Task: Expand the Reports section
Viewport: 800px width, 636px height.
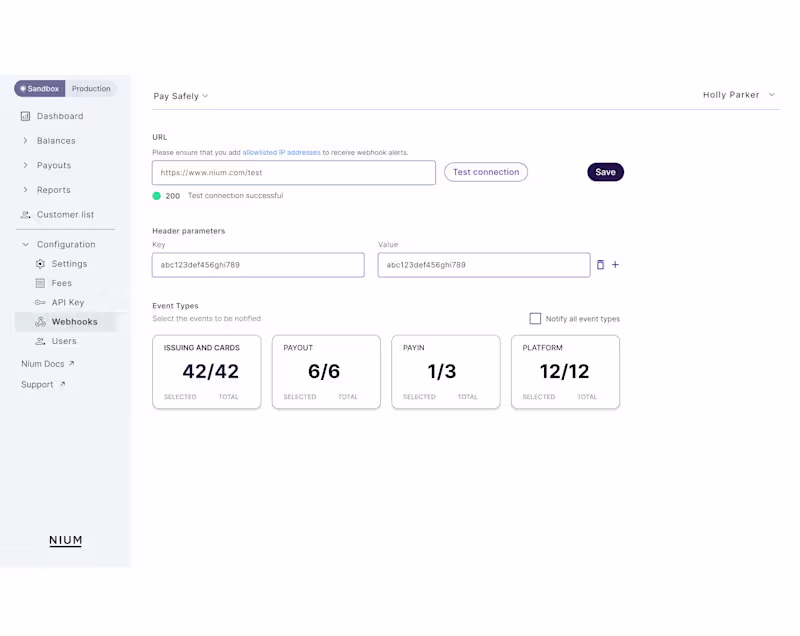Action: pyautogui.click(x=25, y=190)
